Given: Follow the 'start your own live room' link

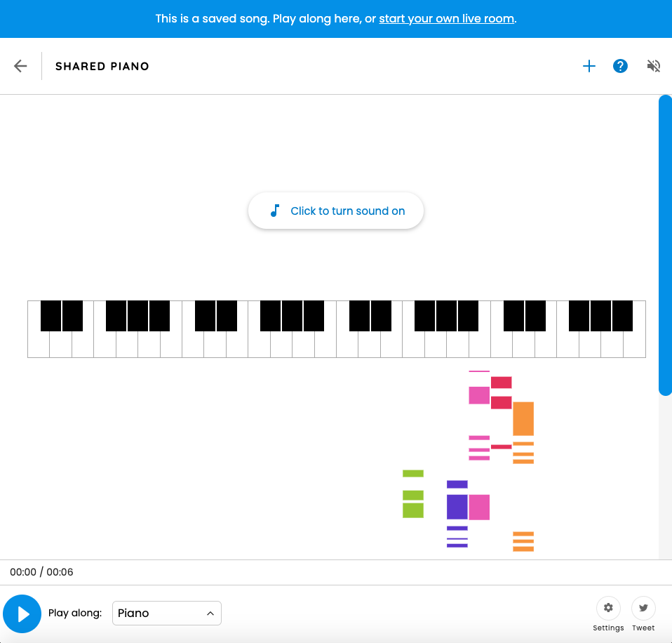Looking at the screenshot, I should point(446,19).
